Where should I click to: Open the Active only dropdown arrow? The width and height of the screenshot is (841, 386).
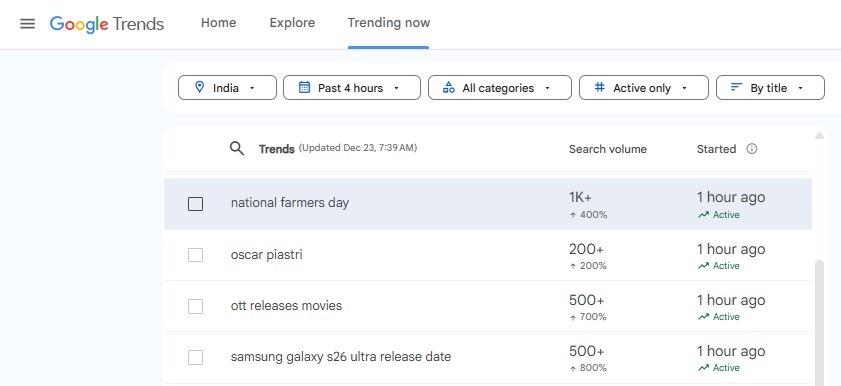click(684, 88)
